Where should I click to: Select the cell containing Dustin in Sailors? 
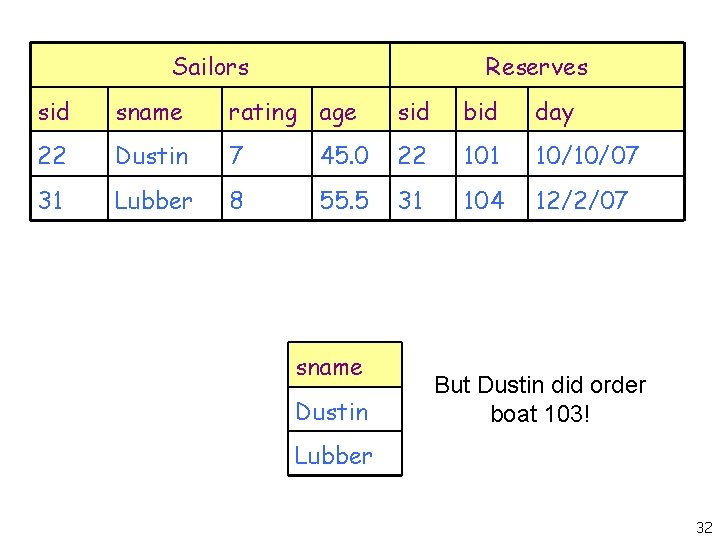pos(152,156)
